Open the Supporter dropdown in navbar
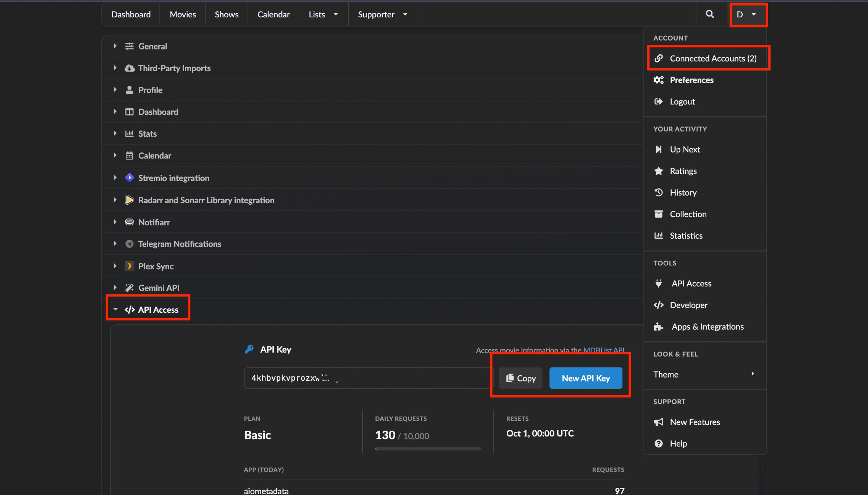868x495 pixels. (383, 14)
